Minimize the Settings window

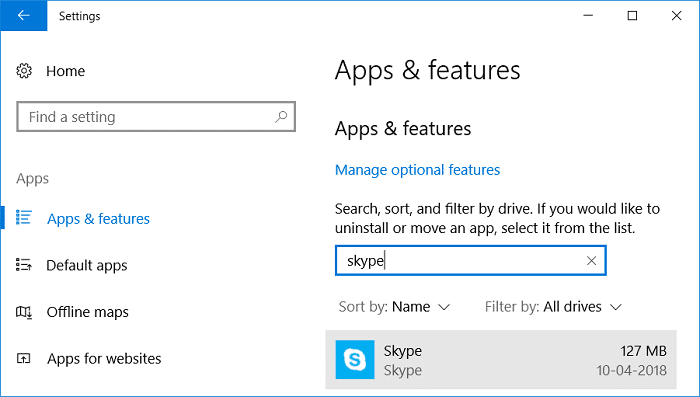coord(588,16)
